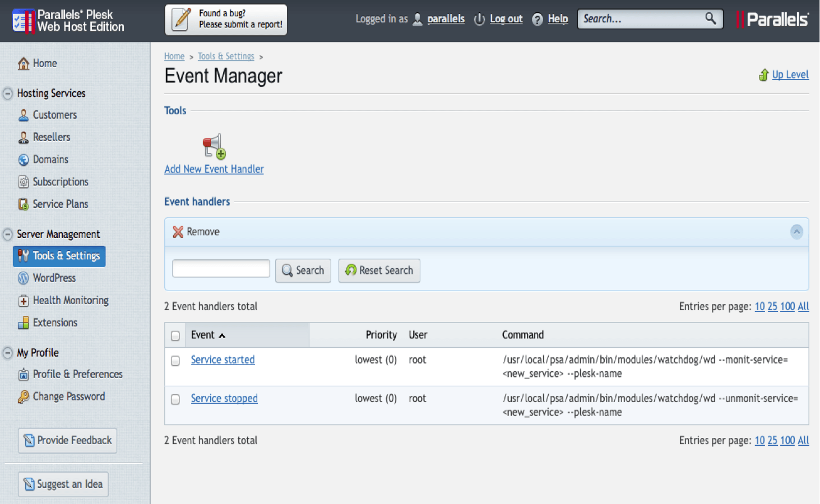Open Service Plans in the sidebar
Image resolution: width=820 pixels, height=504 pixels.
click(61, 204)
